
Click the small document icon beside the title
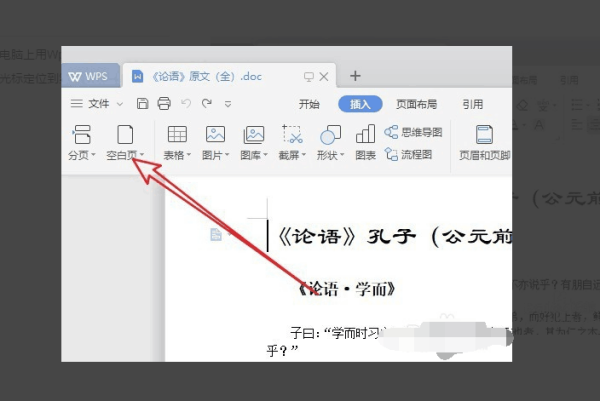click(216, 234)
